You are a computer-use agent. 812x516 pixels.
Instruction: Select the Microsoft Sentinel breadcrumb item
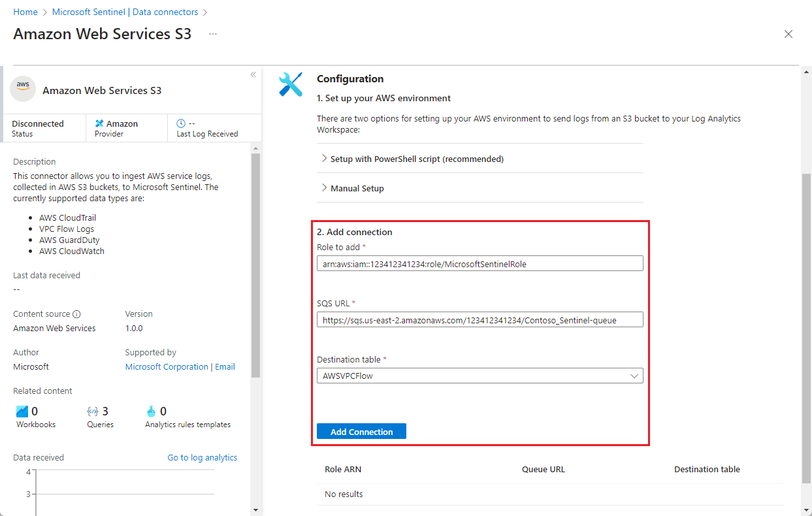(x=88, y=11)
